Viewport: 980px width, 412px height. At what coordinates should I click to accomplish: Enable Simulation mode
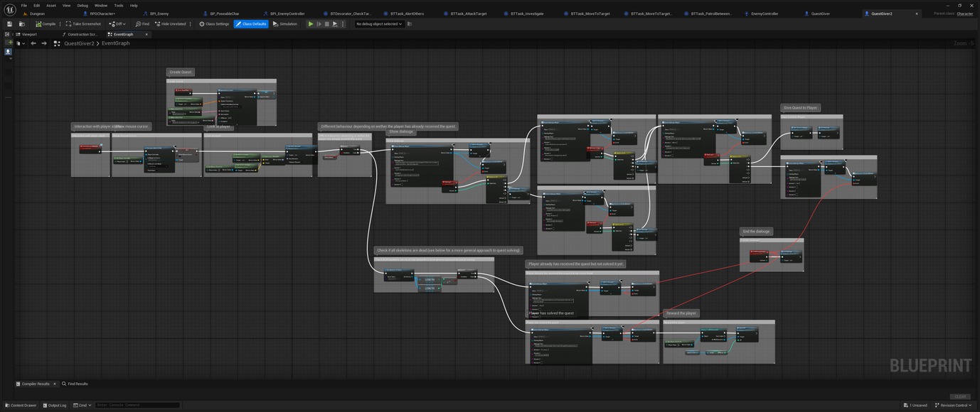[x=285, y=24]
